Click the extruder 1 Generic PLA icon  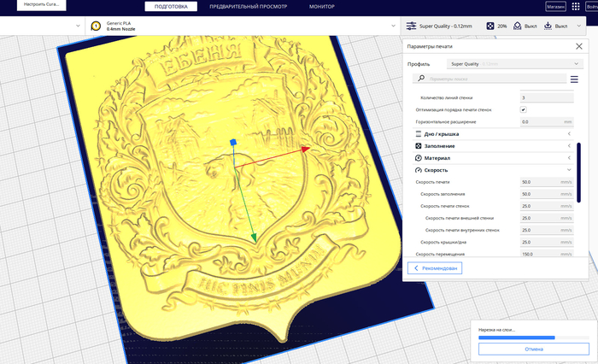pos(97,26)
